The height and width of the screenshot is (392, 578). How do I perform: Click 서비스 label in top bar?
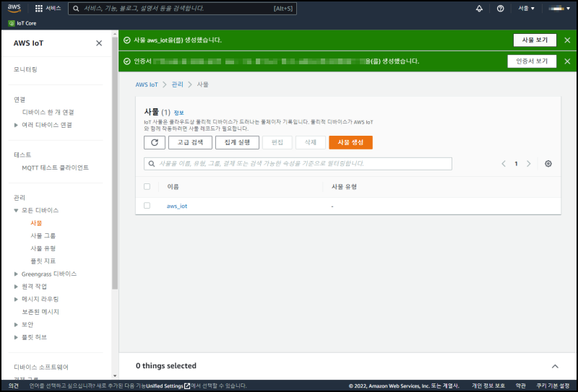click(53, 8)
